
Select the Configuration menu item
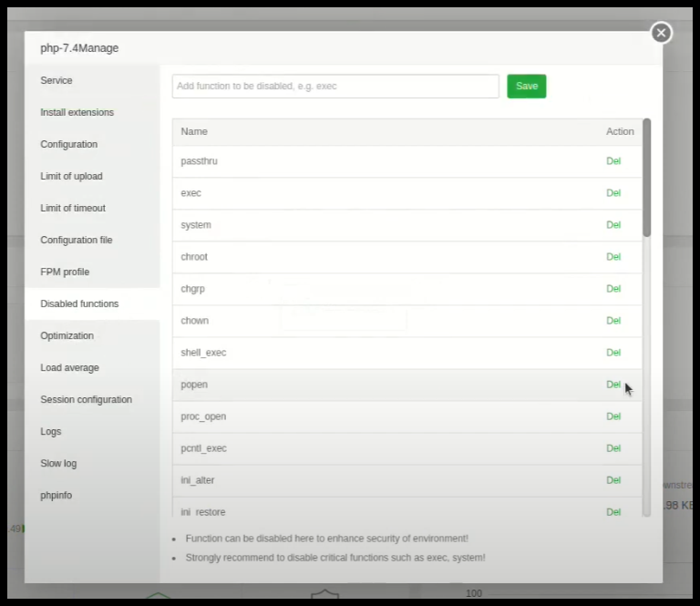[x=69, y=144]
